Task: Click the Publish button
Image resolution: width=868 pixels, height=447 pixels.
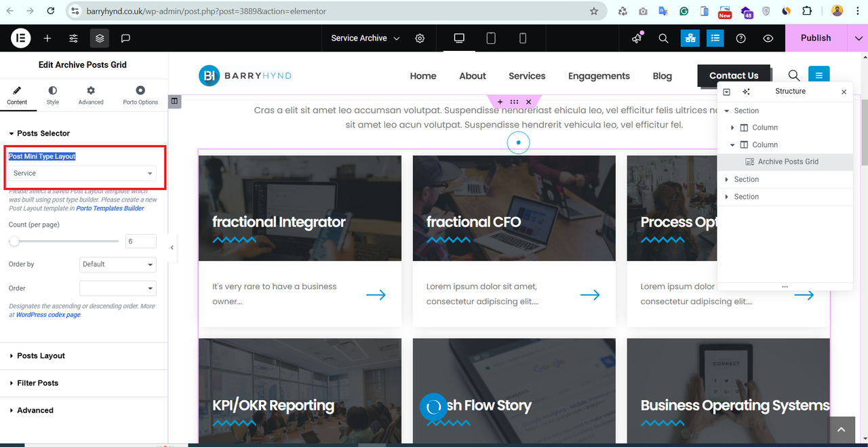Action: tap(816, 38)
